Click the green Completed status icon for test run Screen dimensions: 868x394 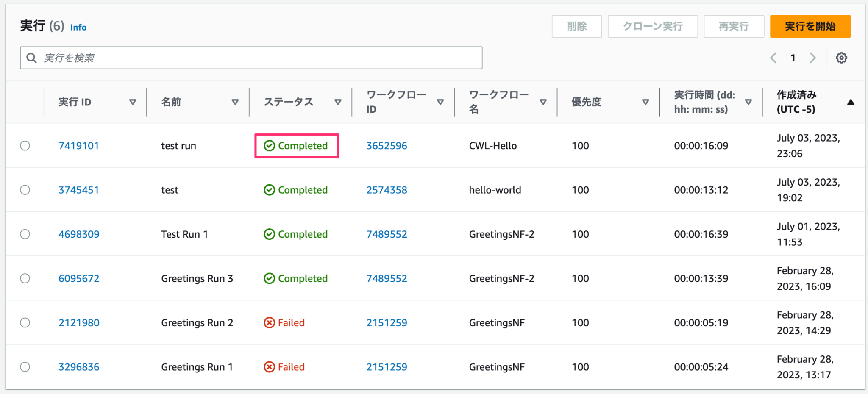click(x=270, y=146)
